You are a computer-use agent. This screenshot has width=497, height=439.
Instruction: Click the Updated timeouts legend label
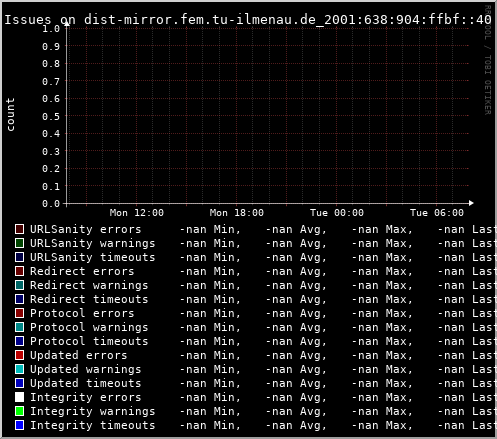click(86, 383)
